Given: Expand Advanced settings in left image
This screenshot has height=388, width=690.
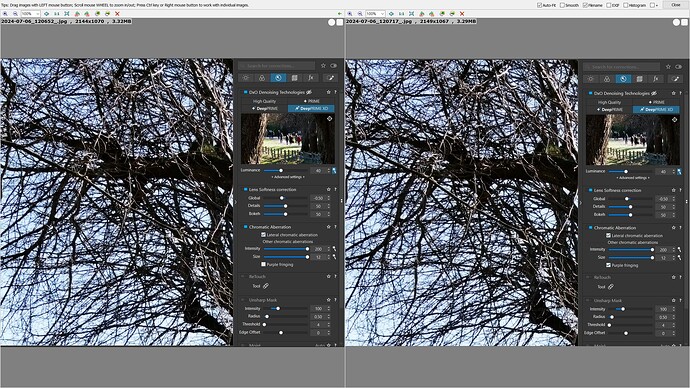Looking at the screenshot, I should click(x=288, y=177).
